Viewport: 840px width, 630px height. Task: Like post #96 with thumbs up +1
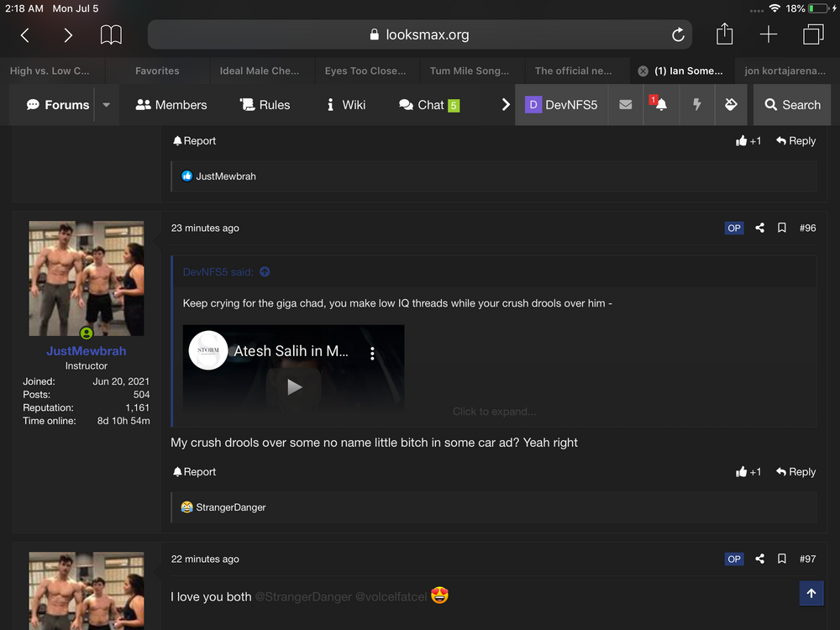point(748,472)
